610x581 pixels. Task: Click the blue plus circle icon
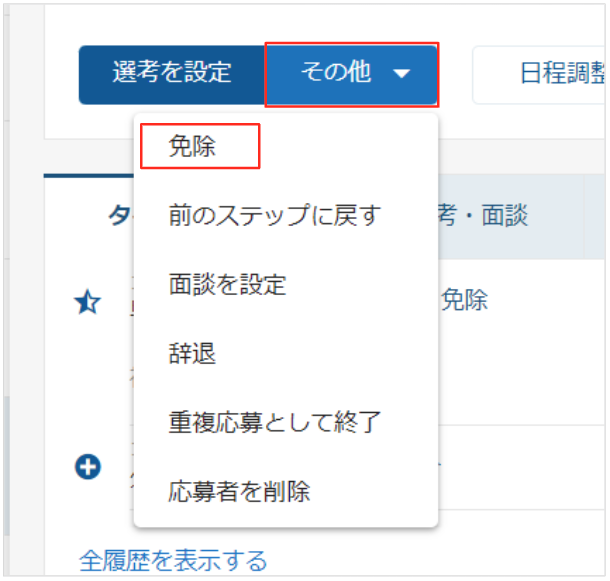[88, 466]
